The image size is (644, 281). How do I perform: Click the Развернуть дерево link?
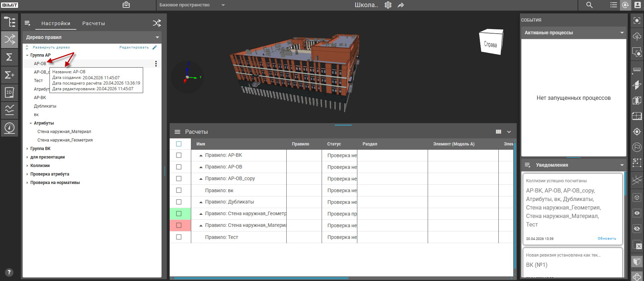point(51,47)
